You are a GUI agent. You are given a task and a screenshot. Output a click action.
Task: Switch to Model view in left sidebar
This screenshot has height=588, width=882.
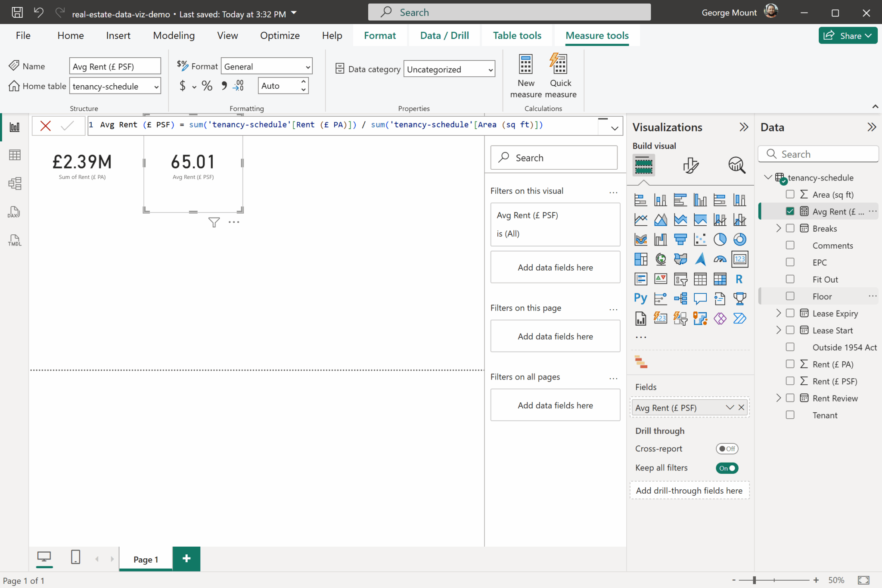tap(14, 184)
